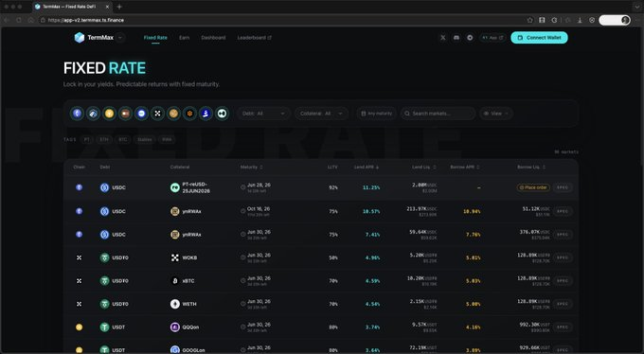Click the PT-reUSD collateral token icon
Screen dimensions: 644x354
(x=175, y=187)
